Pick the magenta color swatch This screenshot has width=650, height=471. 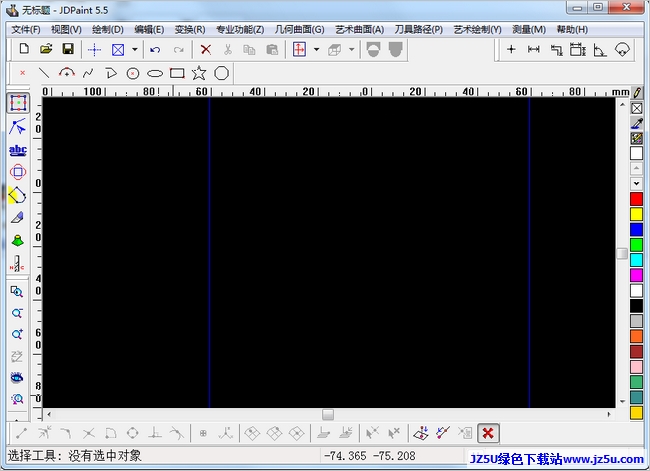[x=637, y=275]
